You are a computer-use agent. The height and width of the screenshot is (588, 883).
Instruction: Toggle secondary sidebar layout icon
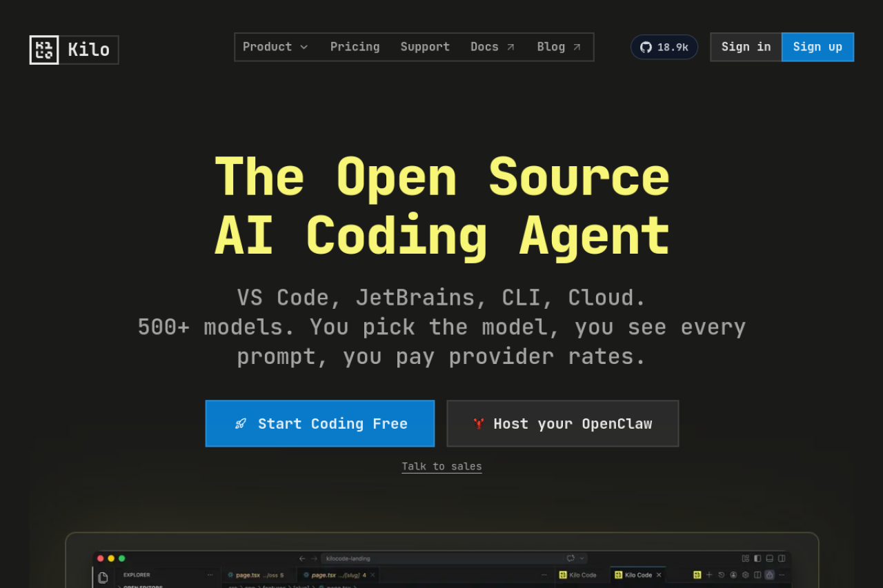point(782,558)
